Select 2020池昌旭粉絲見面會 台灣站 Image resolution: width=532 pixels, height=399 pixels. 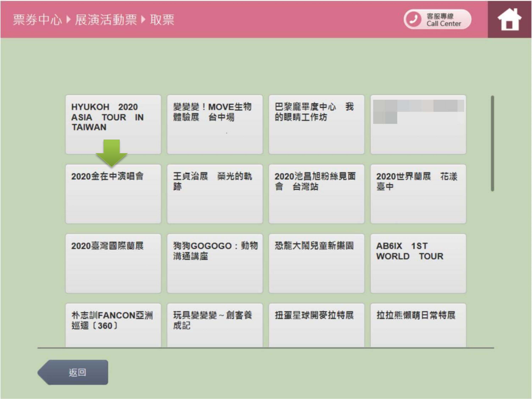click(316, 194)
